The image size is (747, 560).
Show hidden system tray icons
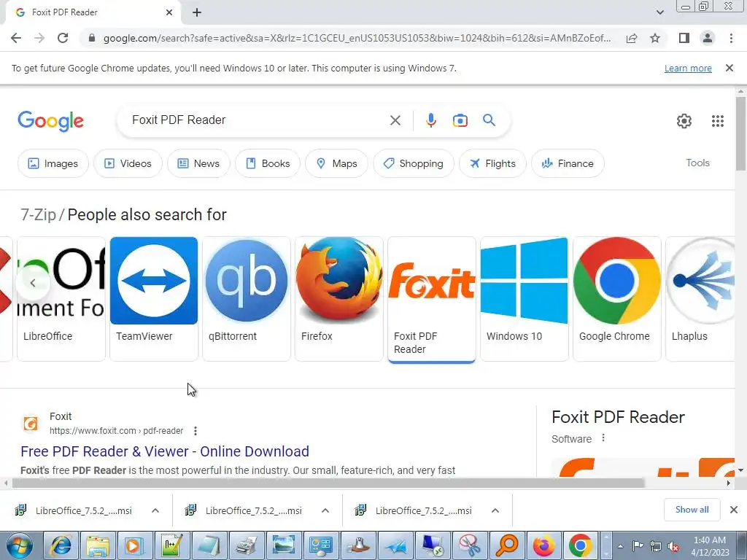click(620, 546)
